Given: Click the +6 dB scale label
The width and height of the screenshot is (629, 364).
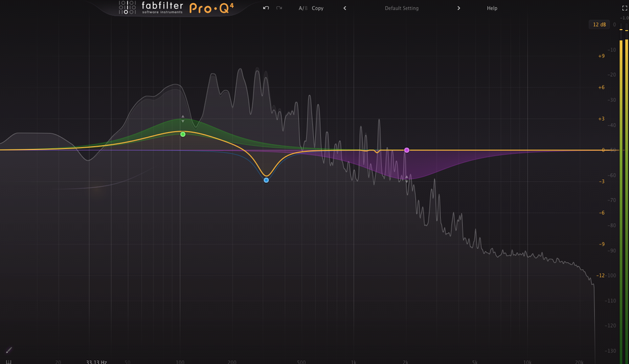Looking at the screenshot, I should pos(601,87).
